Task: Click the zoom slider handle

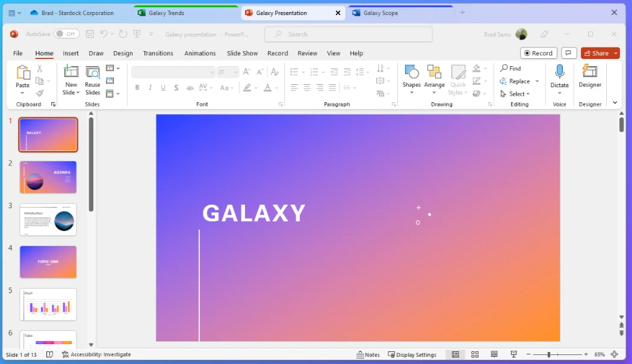Action: point(548,354)
